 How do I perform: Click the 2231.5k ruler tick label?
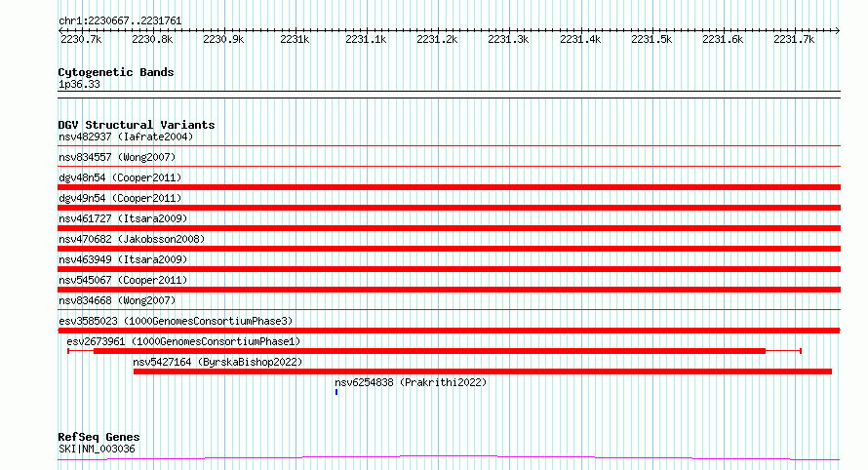pyautogui.click(x=651, y=39)
